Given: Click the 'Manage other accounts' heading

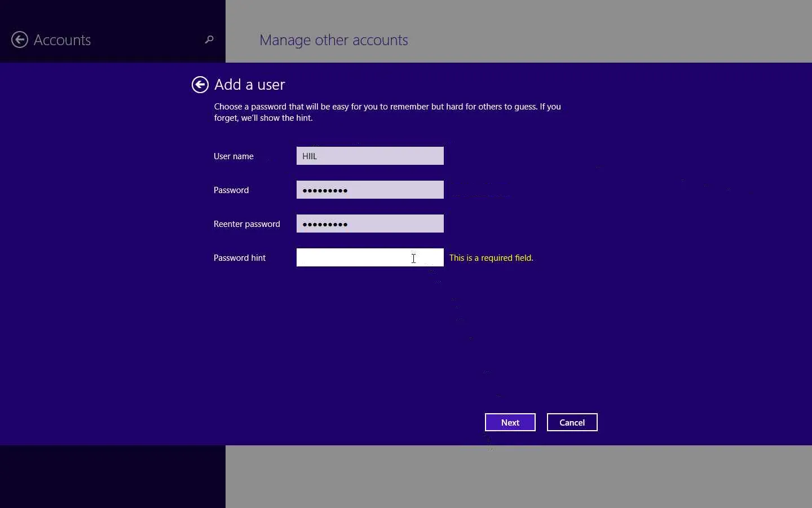Looking at the screenshot, I should click(334, 40).
